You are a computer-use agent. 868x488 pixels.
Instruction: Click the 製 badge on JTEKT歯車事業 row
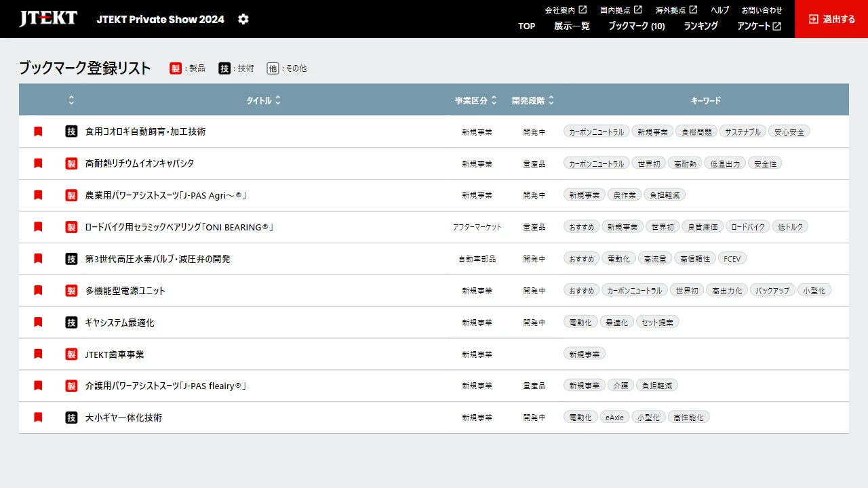click(x=71, y=354)
